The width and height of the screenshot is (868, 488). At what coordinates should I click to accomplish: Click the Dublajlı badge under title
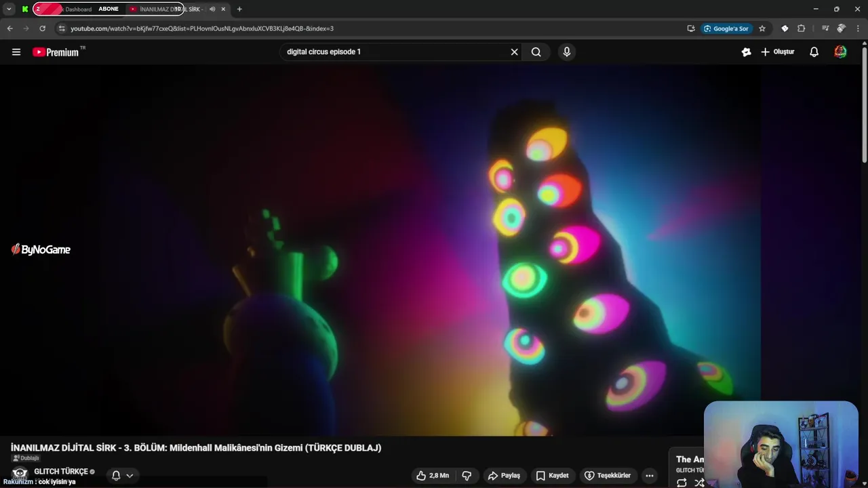point(26,458)
